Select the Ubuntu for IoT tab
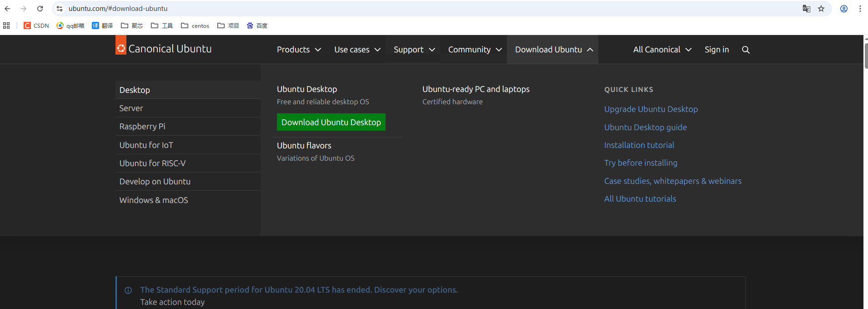This screenshot has height=309, width=868. (188, 145)
